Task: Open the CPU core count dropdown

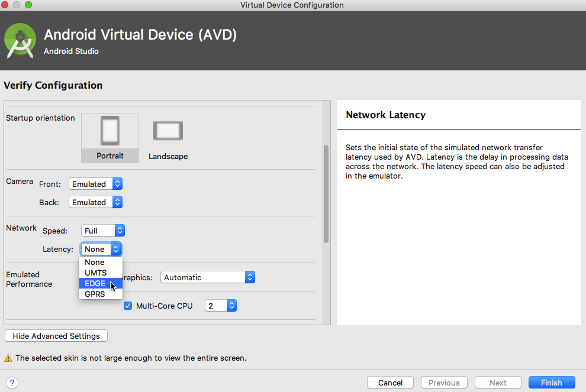Action: pyautogui.click(x=221, y=306)
